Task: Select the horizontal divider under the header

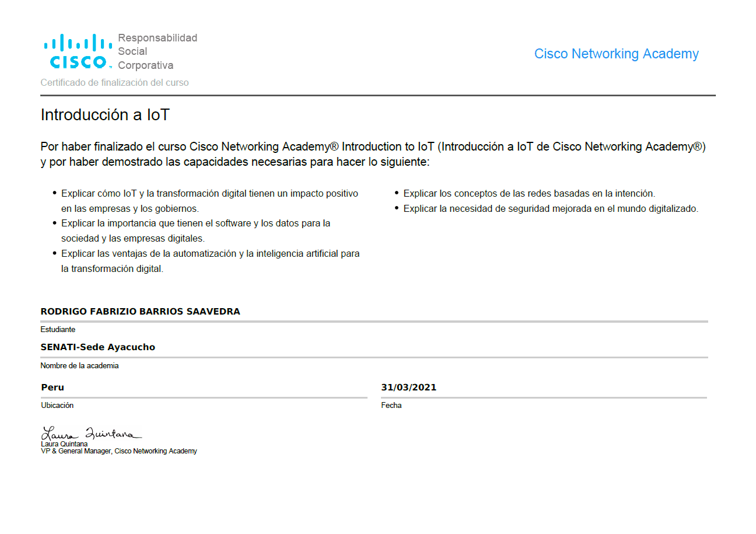Action: (378, 94)
